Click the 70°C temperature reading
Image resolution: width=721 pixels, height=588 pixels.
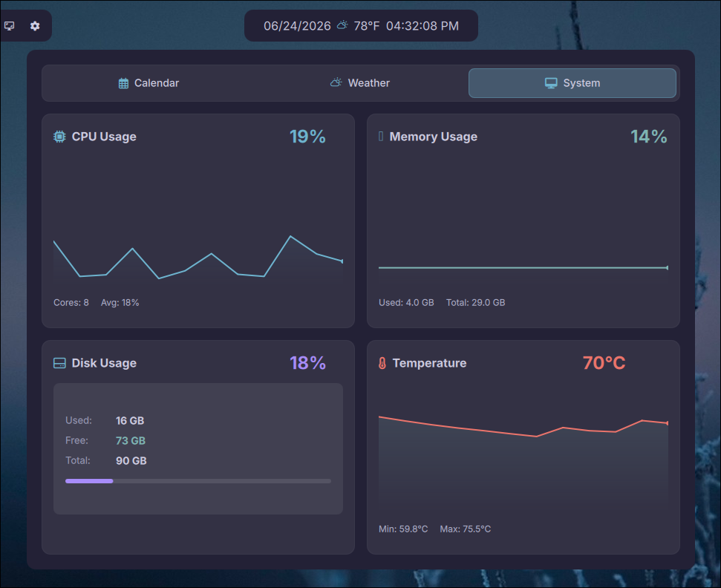(604, 363)
